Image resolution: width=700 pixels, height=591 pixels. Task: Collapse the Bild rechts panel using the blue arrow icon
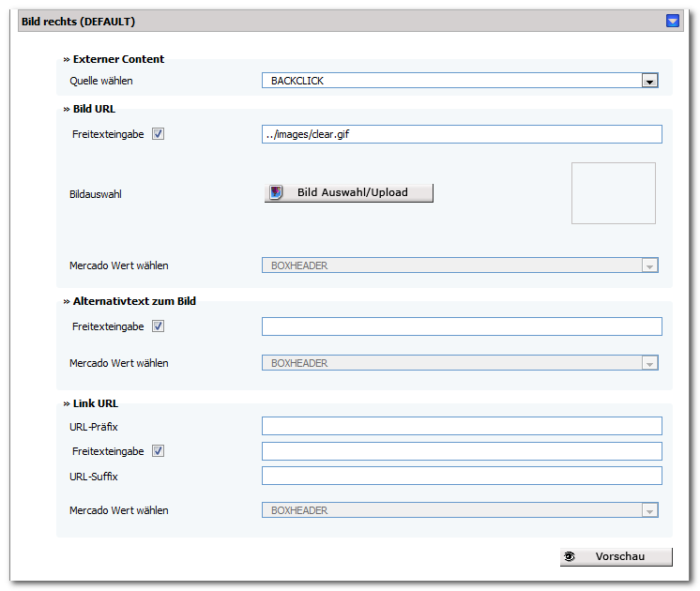[x=673, y=21]
